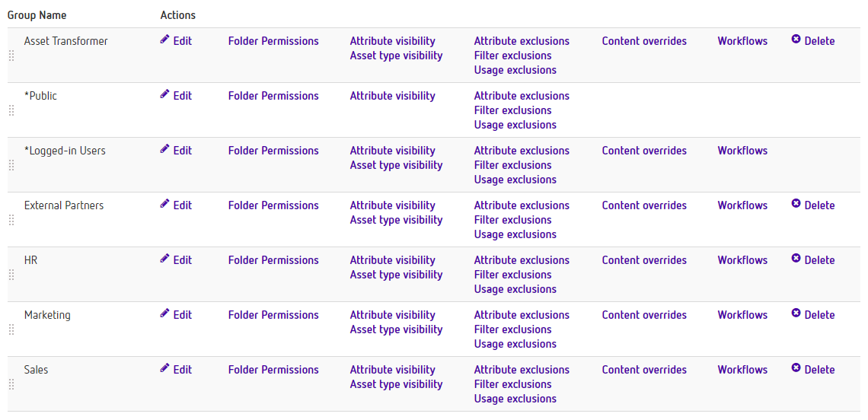Click the pencil icon for the Marketing group

164,313
